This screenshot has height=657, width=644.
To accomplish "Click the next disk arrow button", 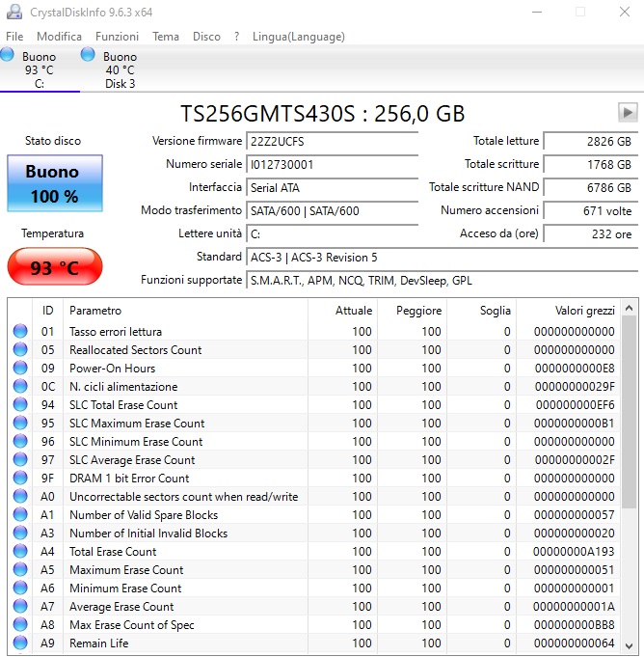I will [x=628, y=113].
